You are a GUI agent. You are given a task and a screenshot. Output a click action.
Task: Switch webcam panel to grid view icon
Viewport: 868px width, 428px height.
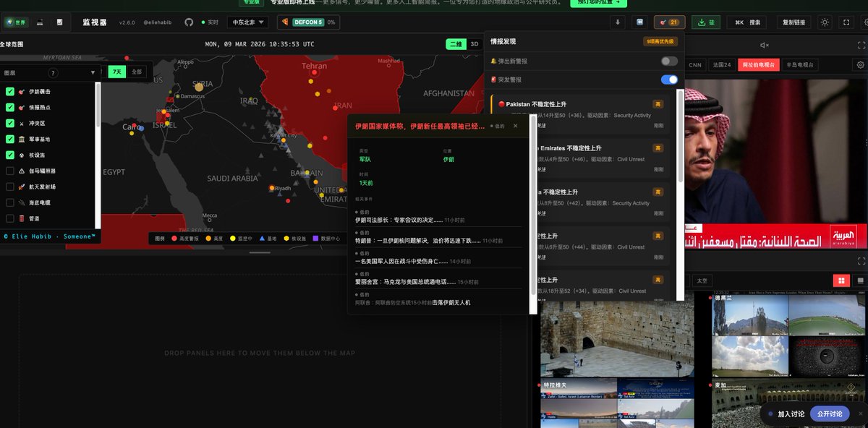841,281
